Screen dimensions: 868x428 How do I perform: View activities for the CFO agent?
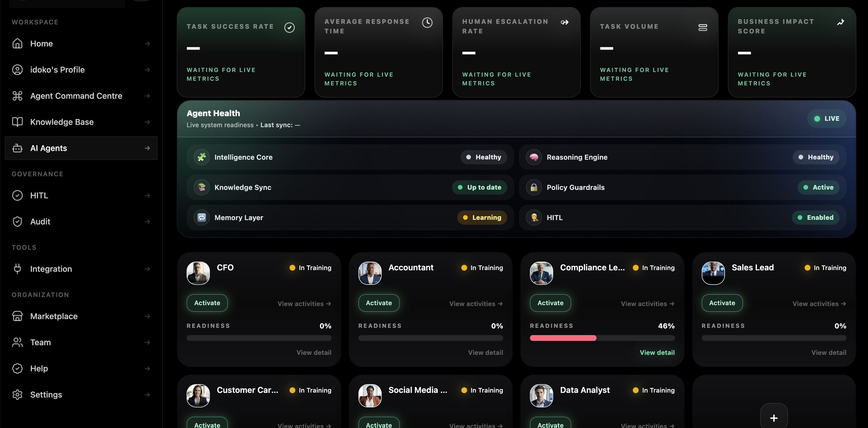click(x=304, y=303)
